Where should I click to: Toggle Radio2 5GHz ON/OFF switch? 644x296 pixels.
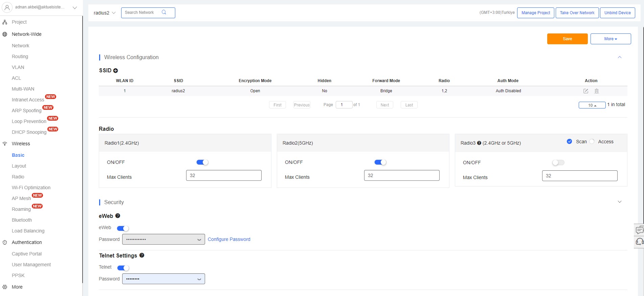tap(380, 162)
